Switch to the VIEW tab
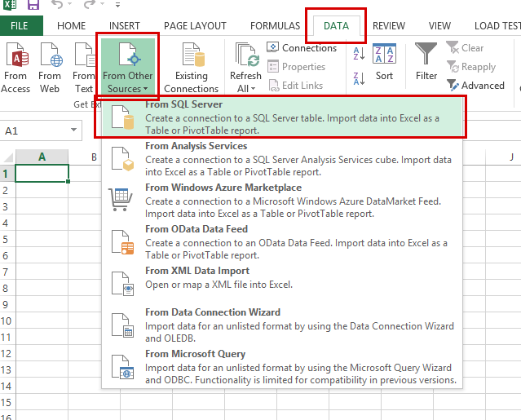 click(x=439, y=25)
